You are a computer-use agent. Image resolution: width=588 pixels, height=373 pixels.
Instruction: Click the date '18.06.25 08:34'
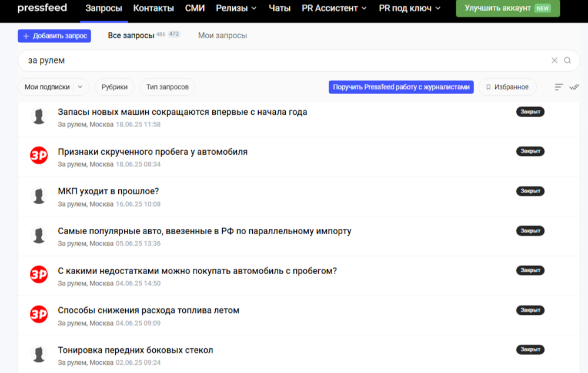[x=138, y=164]
